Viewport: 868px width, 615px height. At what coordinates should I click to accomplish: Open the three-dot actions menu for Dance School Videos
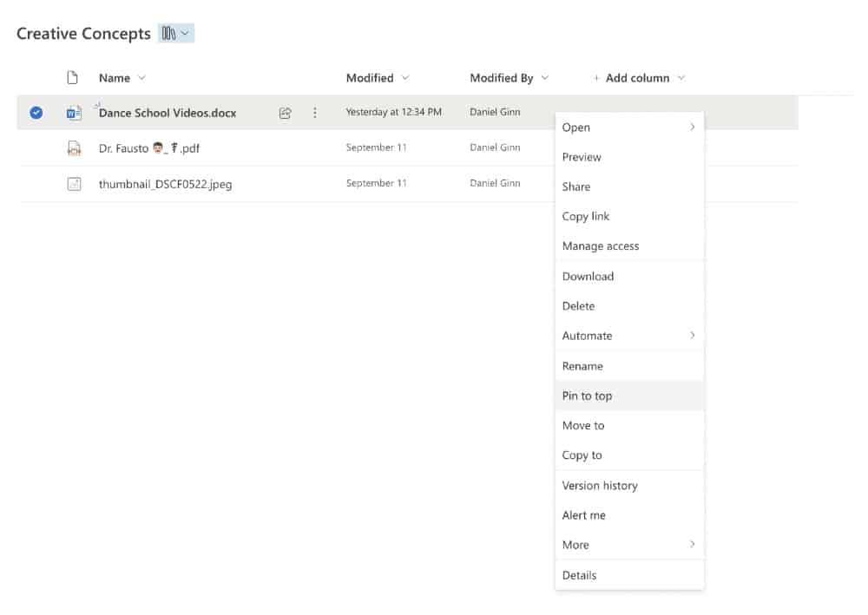pyautogui.click(x=315, y=113)
